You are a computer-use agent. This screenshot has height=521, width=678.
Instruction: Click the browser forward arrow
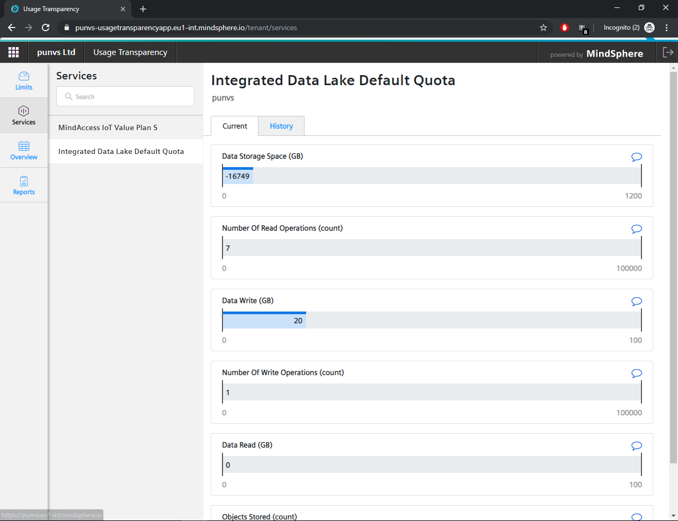point(29,28)
